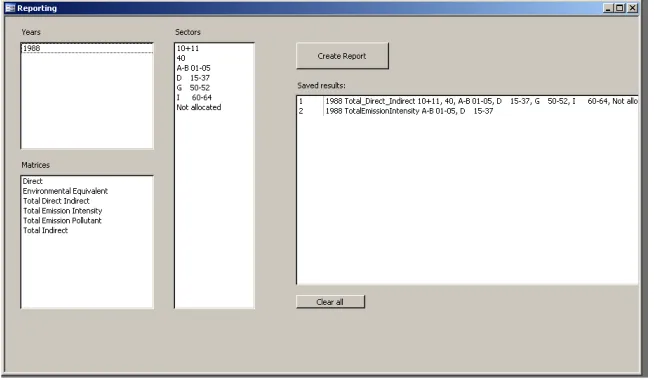Select sector D 15-37
The width and height of the screenshot is (654, 380).
click(214, 78)
